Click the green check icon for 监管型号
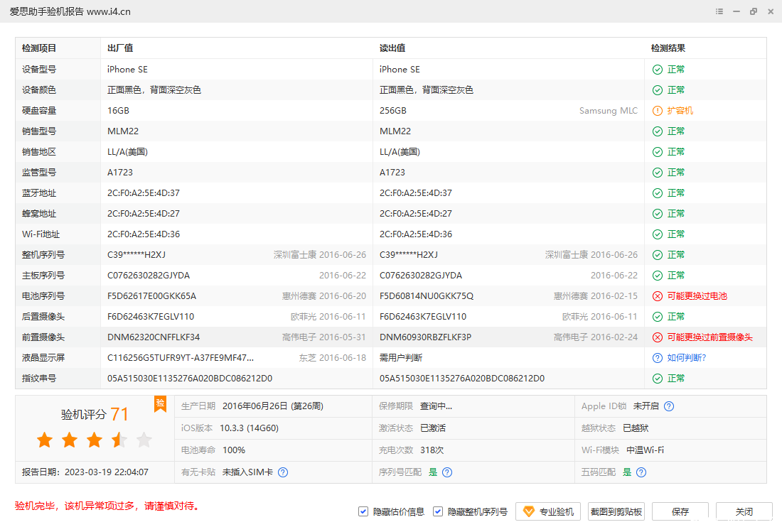This screenshot has width=782, height=532. (658, 173)
